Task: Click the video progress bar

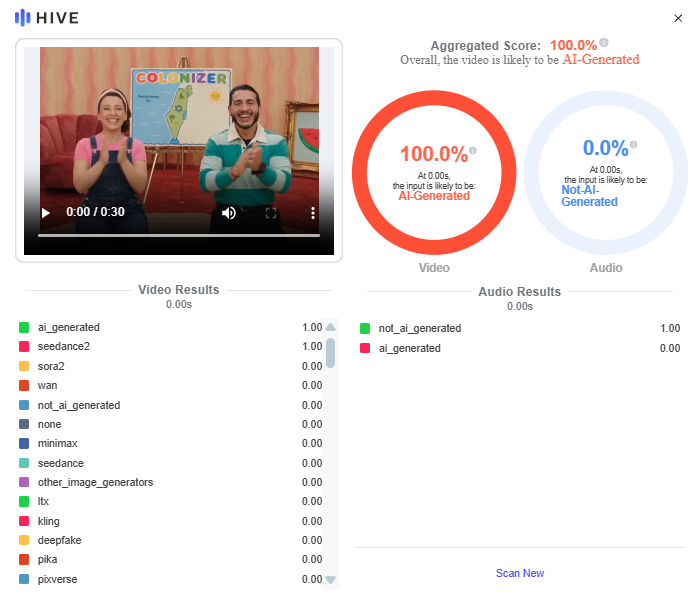Action: pos(179,235)
